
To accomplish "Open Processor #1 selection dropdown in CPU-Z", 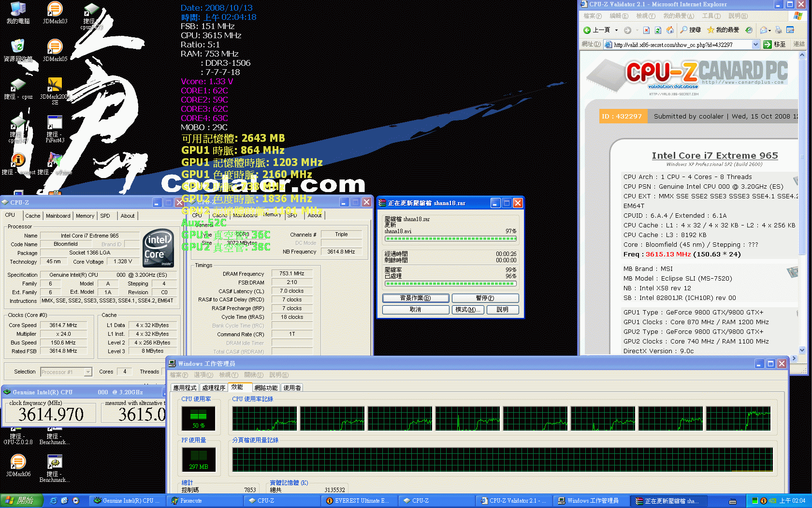I will (88, 372).
